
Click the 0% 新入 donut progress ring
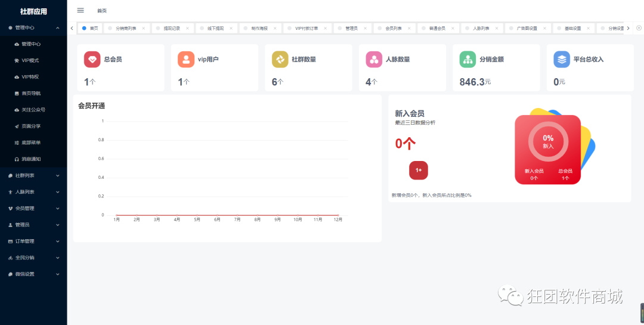549,141
